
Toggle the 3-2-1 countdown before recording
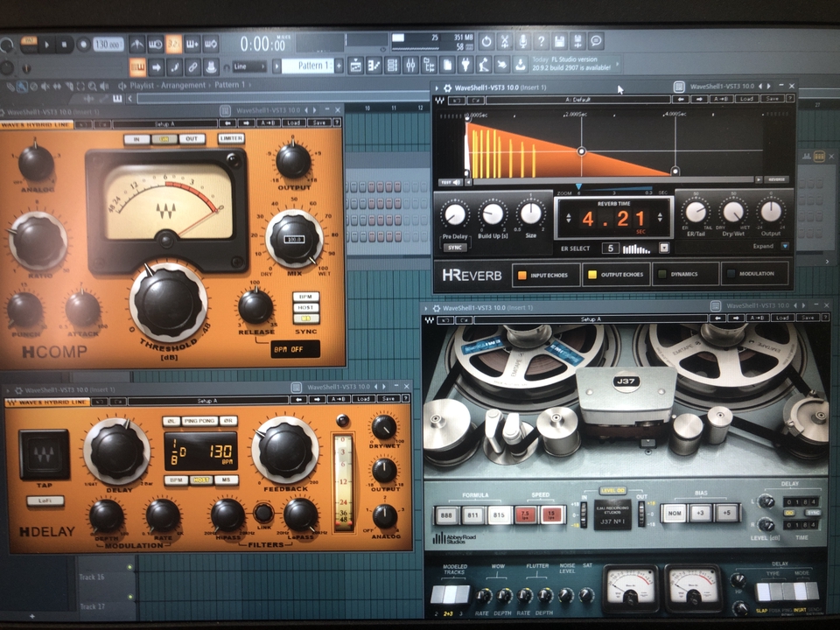click(173, 44)
